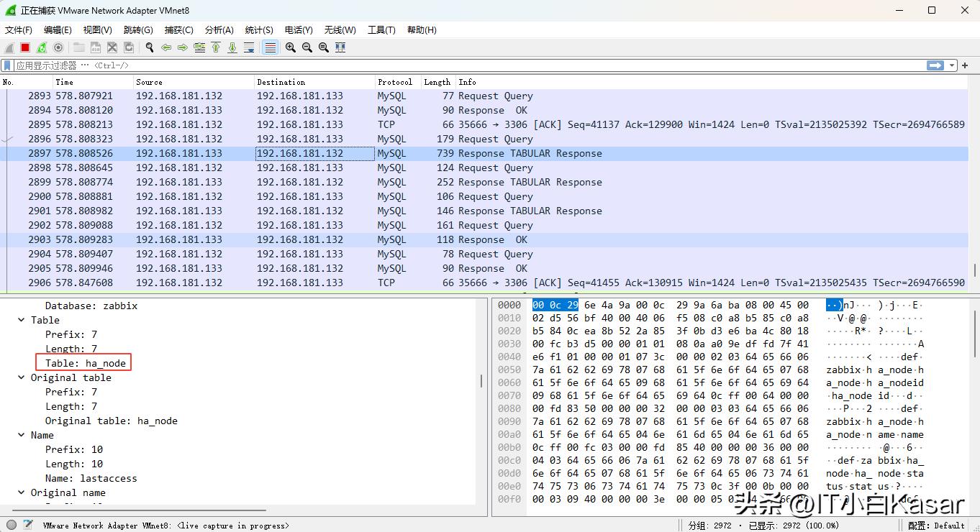
Task: Open the 电话(Y) menu
Action: pos(299,30)
